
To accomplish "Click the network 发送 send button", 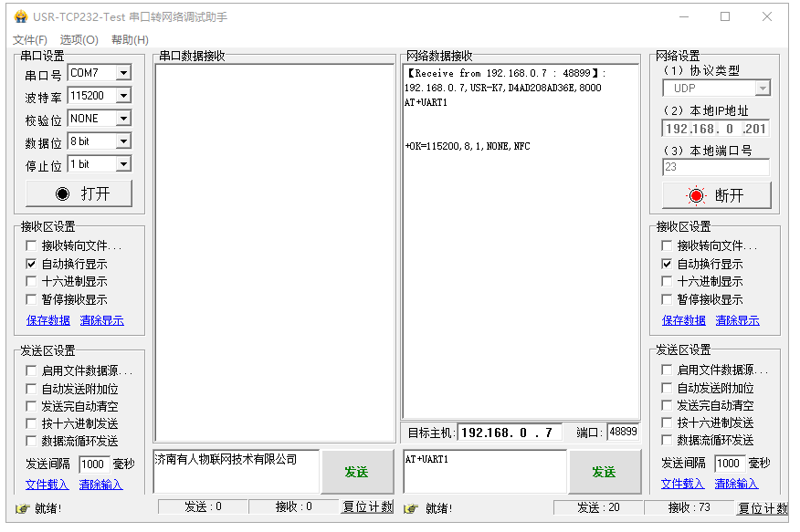I will click(604, 472).
